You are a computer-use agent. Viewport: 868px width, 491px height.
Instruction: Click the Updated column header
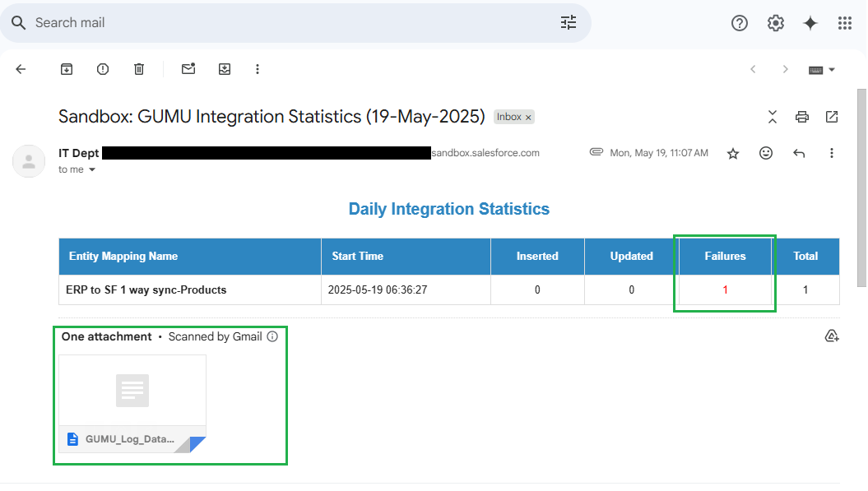tap(632, 257)
